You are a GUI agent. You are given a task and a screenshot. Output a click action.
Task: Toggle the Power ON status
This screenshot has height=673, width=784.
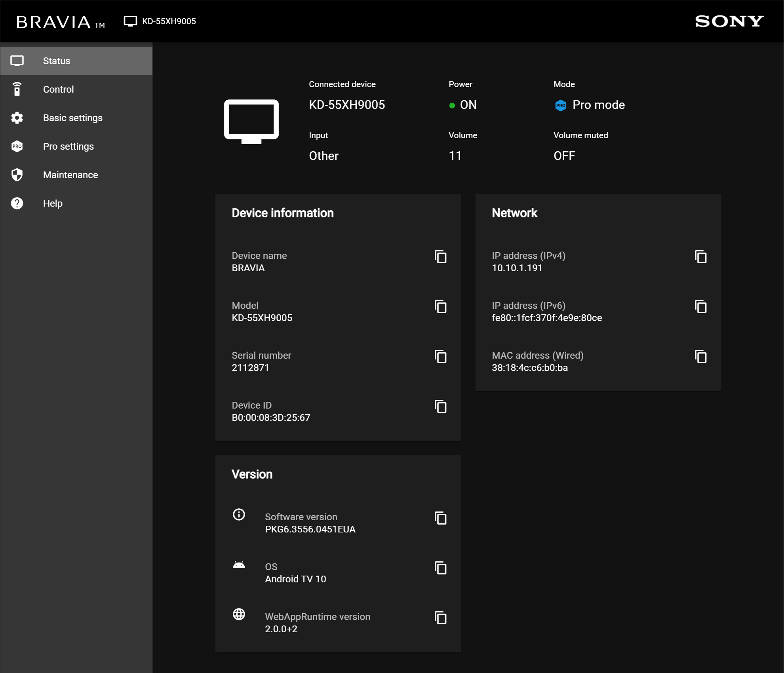[467, 105]
